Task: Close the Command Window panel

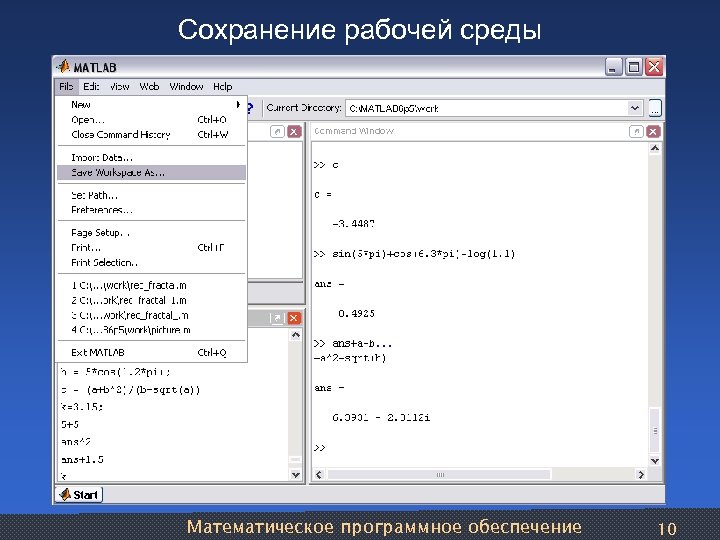Action: tap(653, 132)
